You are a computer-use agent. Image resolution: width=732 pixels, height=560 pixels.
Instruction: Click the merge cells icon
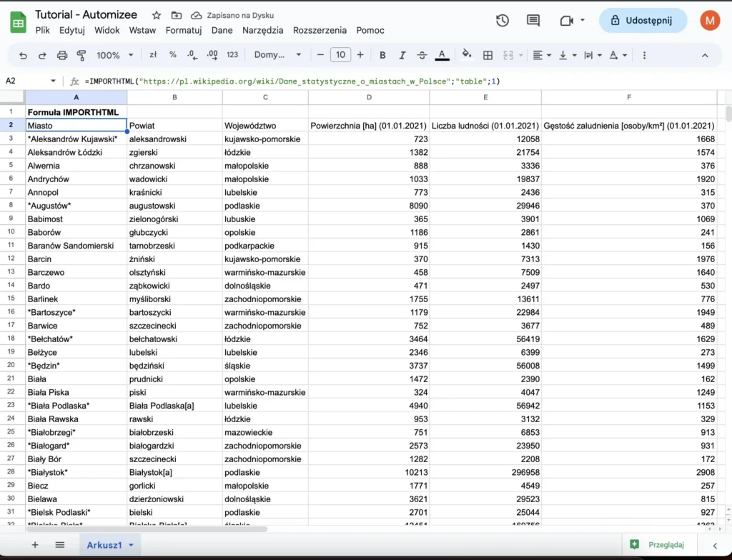(508, 56)
